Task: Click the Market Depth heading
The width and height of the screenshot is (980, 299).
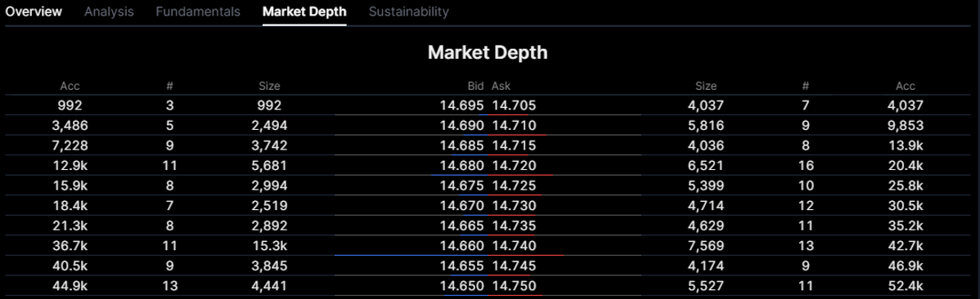Action: coord(488,52)
